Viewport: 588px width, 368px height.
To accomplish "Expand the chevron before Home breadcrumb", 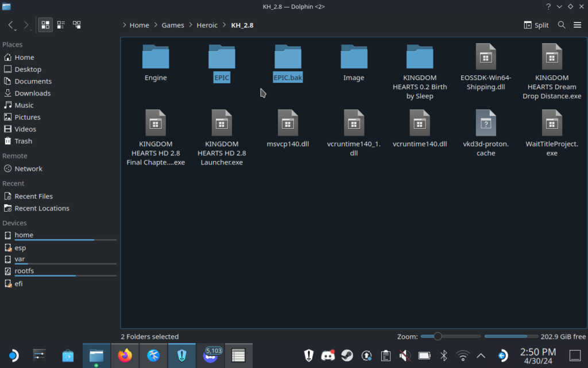I will click(124, 25).
